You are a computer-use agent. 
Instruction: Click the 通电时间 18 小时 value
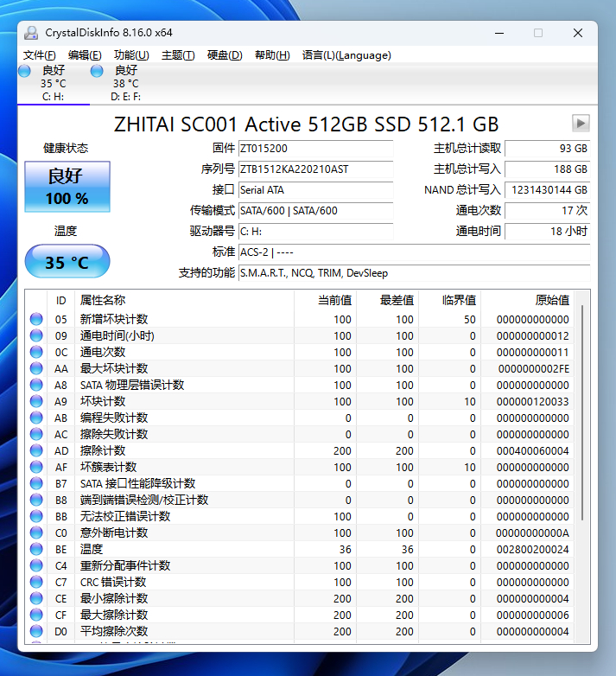pyautogui.click(x=547, y=231)
